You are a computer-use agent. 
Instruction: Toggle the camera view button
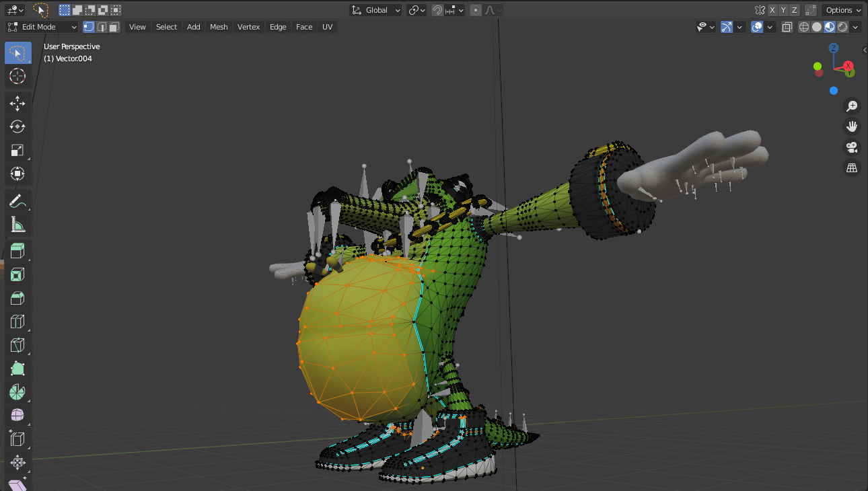[852, 147]
